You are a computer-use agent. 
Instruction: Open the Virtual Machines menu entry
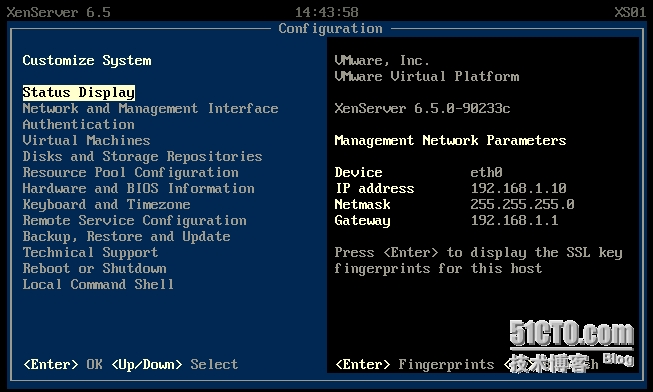(x=87, y=140)
